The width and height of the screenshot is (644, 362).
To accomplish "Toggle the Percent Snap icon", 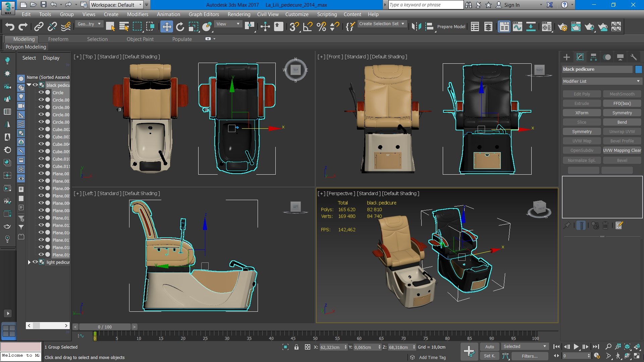I will pyautogui.click(x=321, y=26).
